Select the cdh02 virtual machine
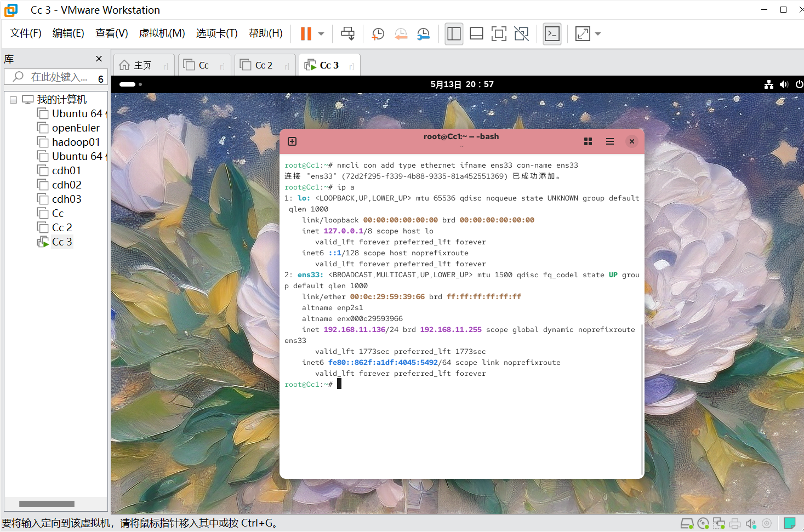Screen dimensions: 804x532 [66, 185]
